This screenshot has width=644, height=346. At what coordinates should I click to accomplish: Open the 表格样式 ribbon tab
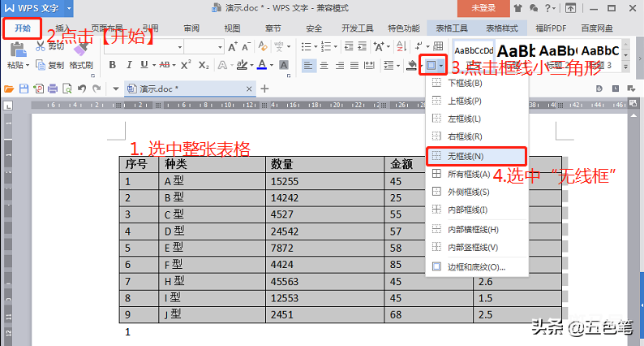pos(502,28)
